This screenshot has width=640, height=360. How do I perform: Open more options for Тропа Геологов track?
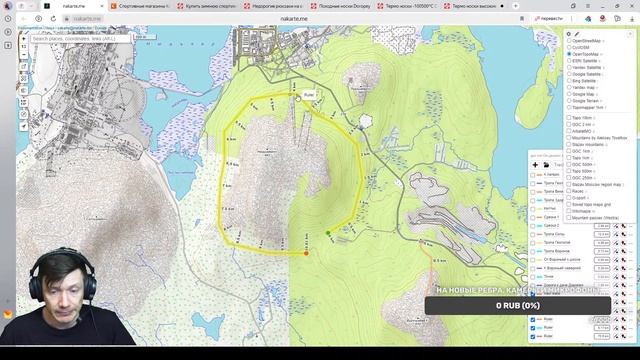[631, 243]
